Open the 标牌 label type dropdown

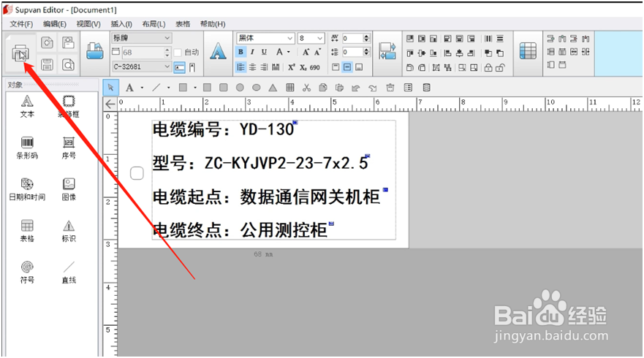pyautogui.click(x=142, y=38)
